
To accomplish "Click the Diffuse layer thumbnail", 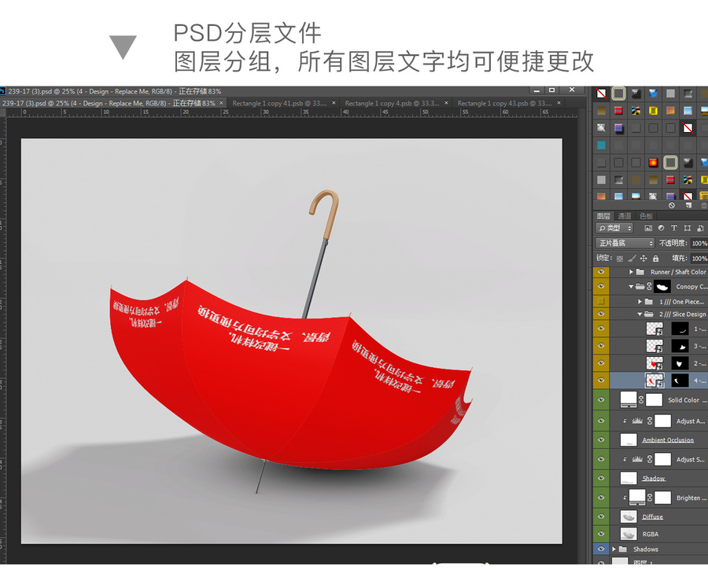I will pyautogui.click(x=629, y=516).
